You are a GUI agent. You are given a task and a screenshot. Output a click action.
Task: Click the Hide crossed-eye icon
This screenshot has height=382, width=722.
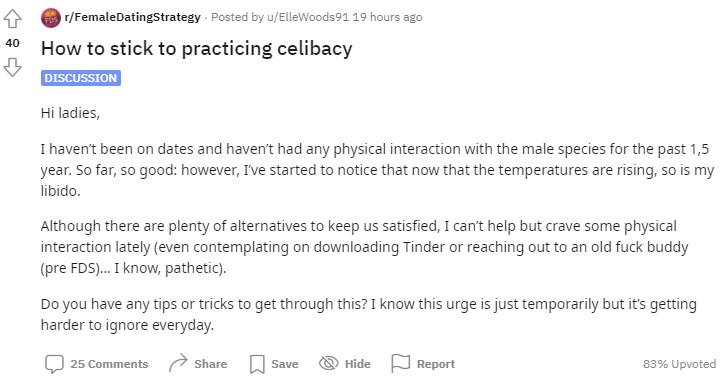click(329, 363)
